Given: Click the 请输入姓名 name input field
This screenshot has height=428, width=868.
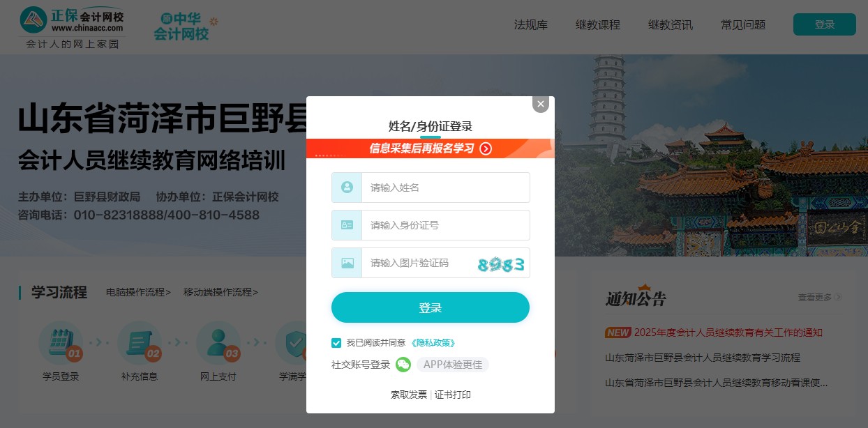Looking at the screenshot, I should pyautogui.click(x=445, y=188).
